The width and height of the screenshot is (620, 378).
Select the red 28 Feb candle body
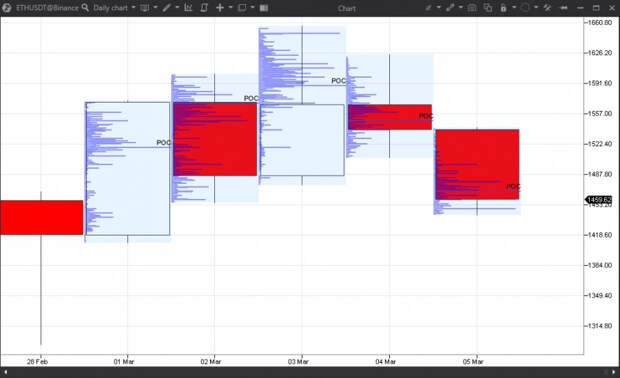42,217
